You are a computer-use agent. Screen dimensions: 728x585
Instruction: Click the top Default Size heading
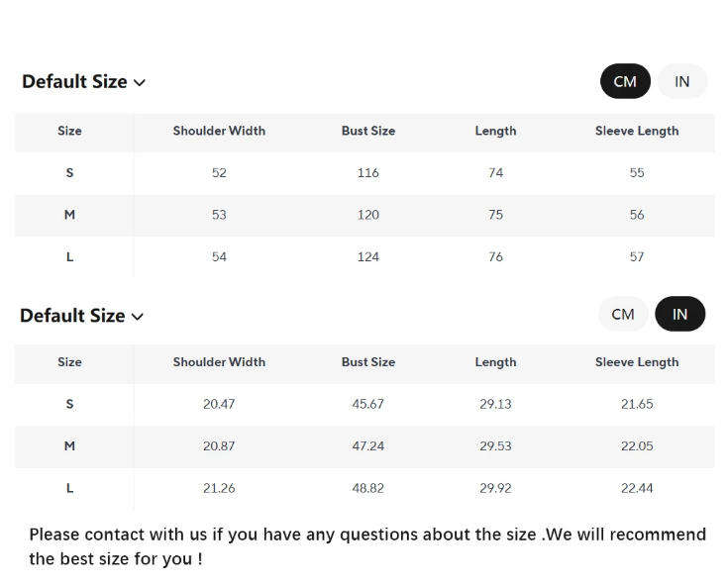point(74,82)
